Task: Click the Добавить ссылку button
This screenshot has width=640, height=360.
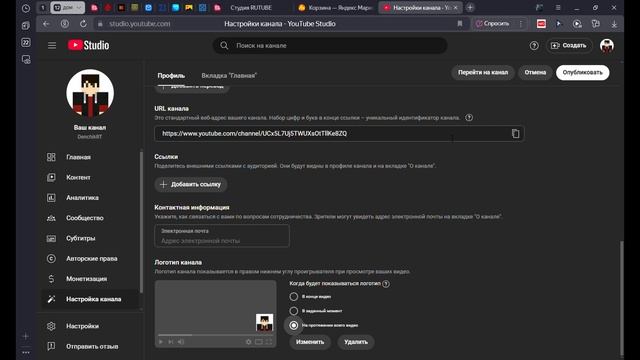Action: point(191,184)
